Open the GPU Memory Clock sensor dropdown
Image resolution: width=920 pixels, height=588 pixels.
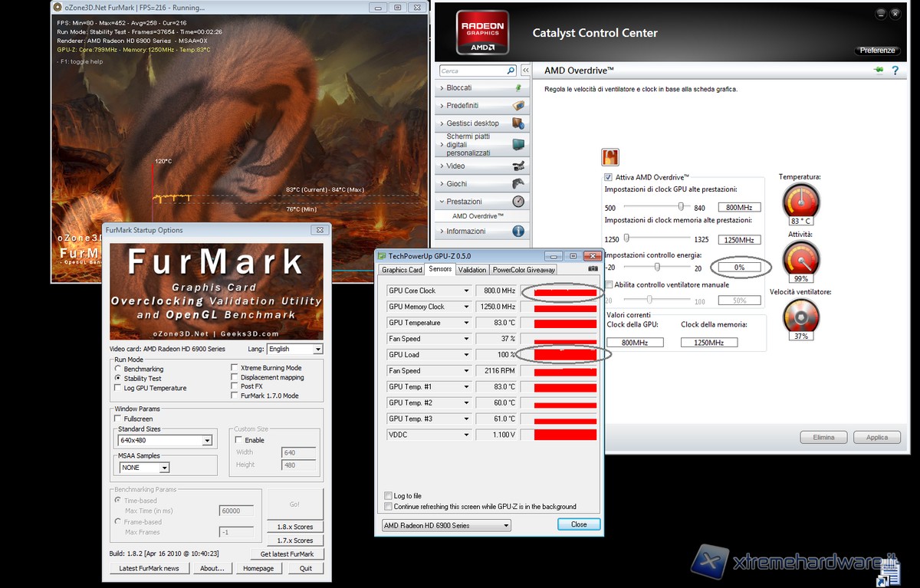click(x=466, y=307)
